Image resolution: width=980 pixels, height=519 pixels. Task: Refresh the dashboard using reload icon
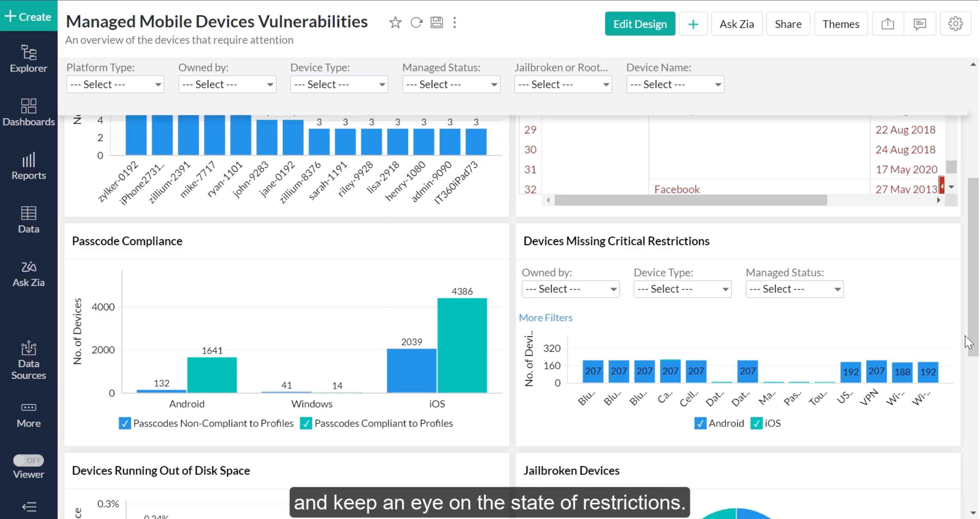click(416, 23)
